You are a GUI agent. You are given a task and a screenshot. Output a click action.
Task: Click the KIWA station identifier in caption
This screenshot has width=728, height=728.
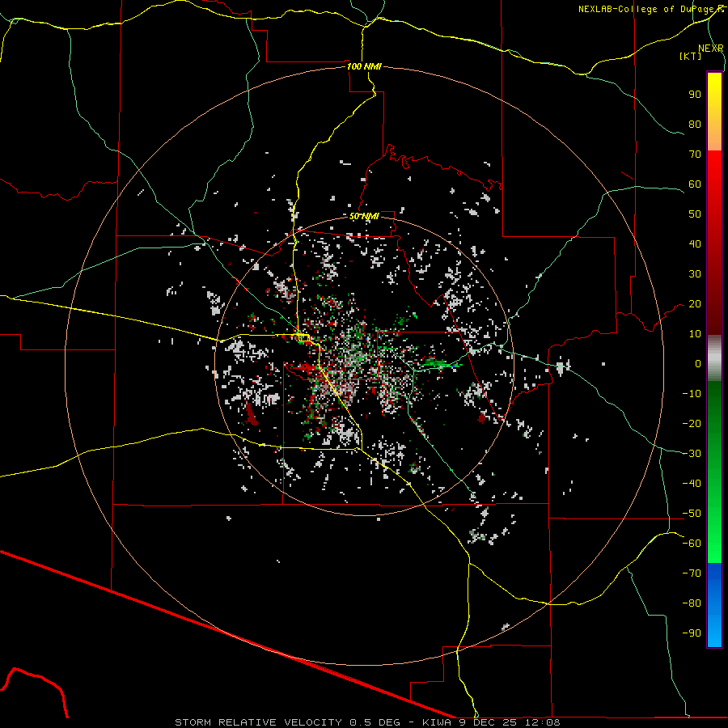(x=437, y=722)
